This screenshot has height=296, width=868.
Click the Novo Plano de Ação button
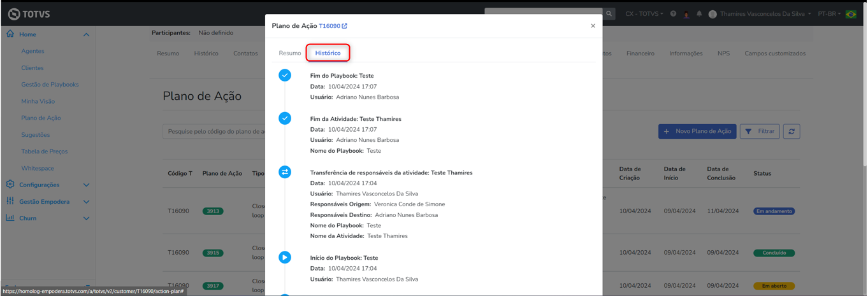[x=697, y=131]
